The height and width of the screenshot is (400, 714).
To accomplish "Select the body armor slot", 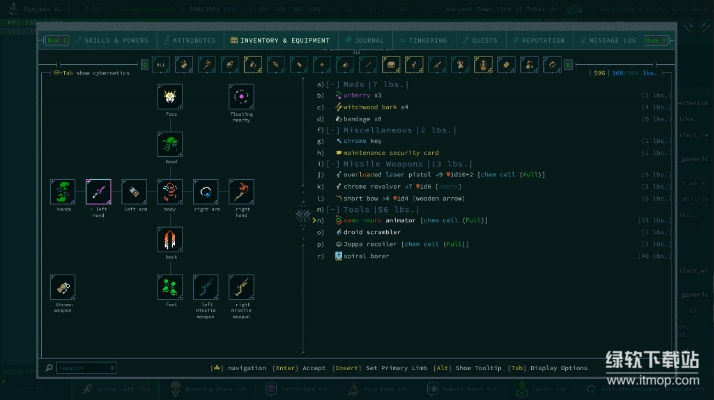I will click(170, 191).
